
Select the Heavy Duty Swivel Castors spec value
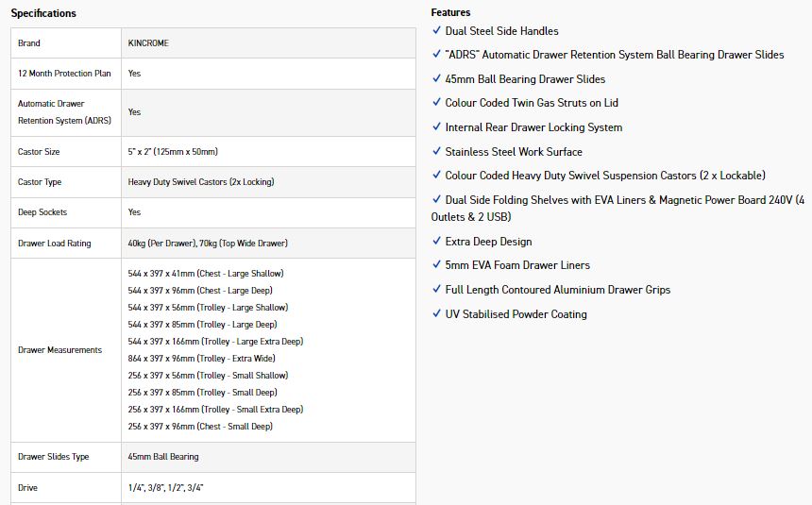[201, 182]
